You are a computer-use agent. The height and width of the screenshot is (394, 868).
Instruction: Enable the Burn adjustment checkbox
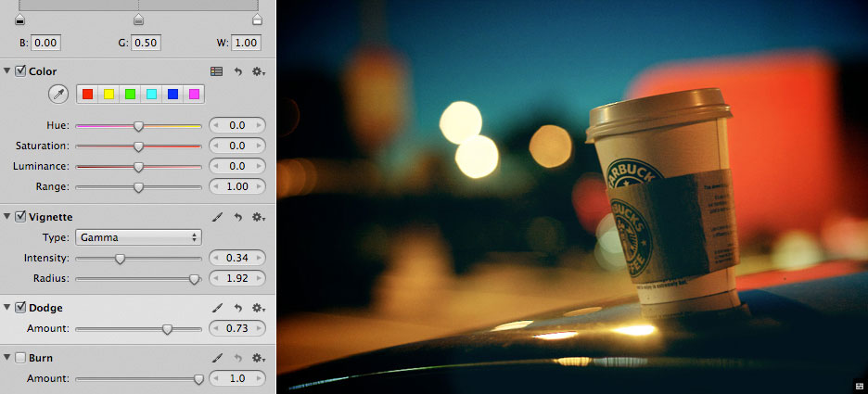tap(20, 358)
